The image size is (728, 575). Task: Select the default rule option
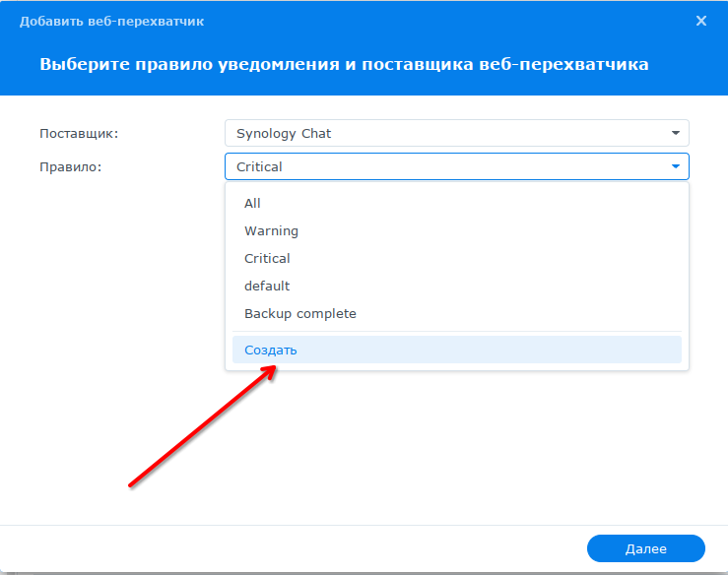pos(457,286)
